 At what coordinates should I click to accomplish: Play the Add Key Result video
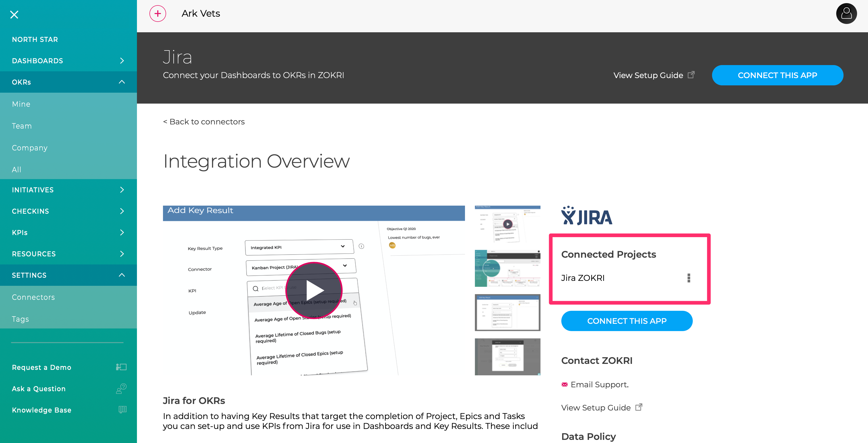(x=314, y=290)
